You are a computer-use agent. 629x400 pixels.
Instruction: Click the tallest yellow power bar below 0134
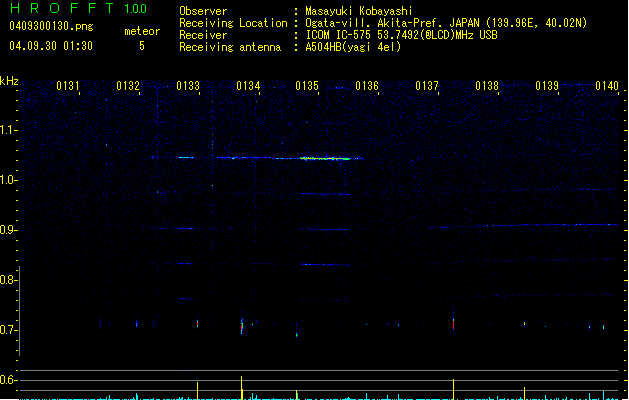point(241,388)
